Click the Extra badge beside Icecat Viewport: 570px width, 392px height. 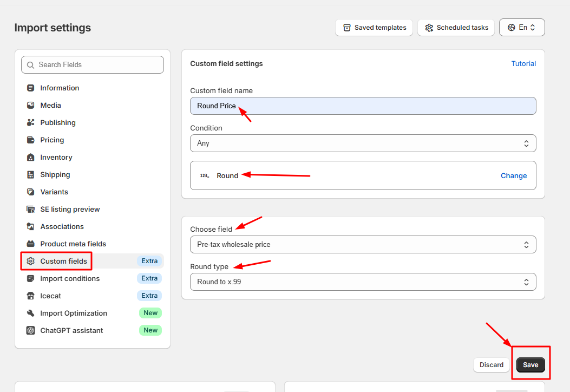(x=149, y=296)
